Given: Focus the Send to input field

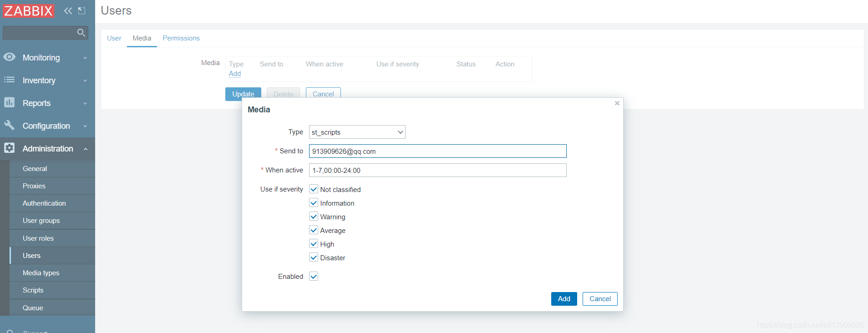Looking at the screenshot, I should click(x=437, y=151).
